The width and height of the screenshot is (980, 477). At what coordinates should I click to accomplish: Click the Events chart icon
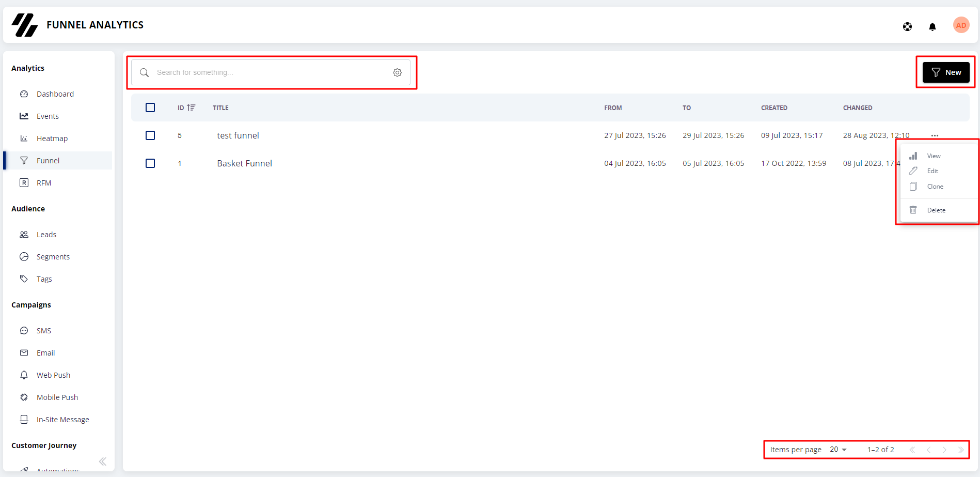tap(24, 116)
